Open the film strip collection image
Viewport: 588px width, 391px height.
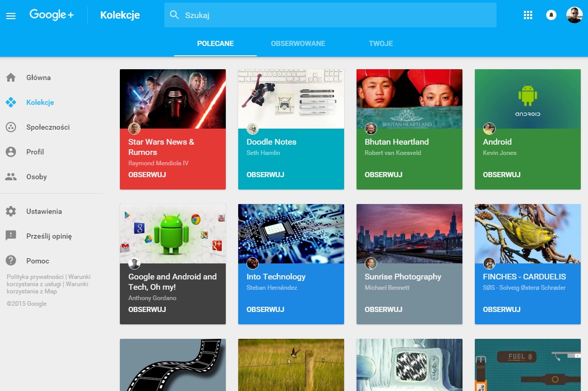[173, 365]
